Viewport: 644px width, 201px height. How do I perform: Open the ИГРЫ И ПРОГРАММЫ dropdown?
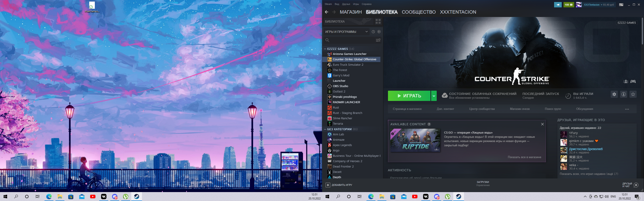(x=346, y=32)
